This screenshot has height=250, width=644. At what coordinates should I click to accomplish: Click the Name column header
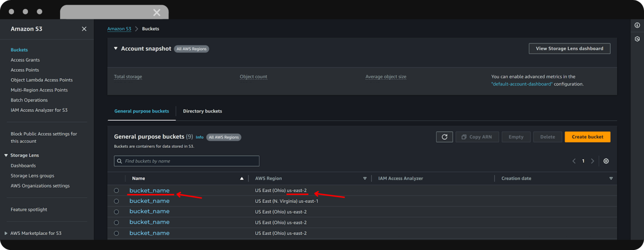click(138, 178)
